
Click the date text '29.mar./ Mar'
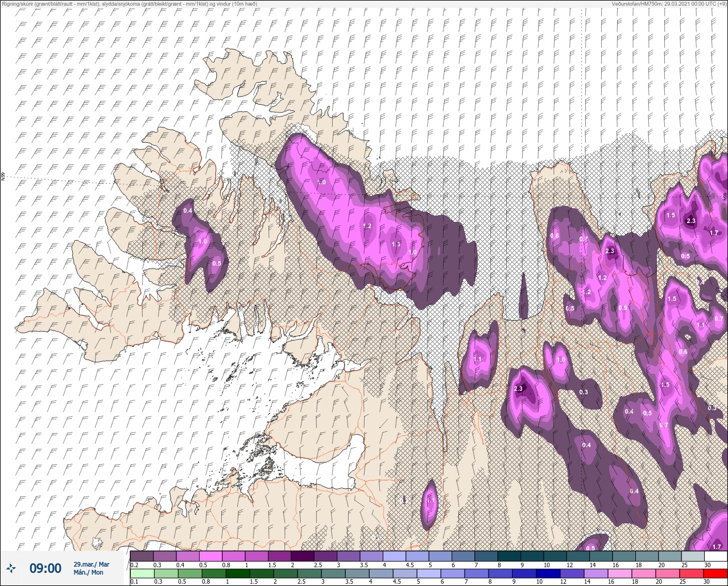tap(91, 564)
